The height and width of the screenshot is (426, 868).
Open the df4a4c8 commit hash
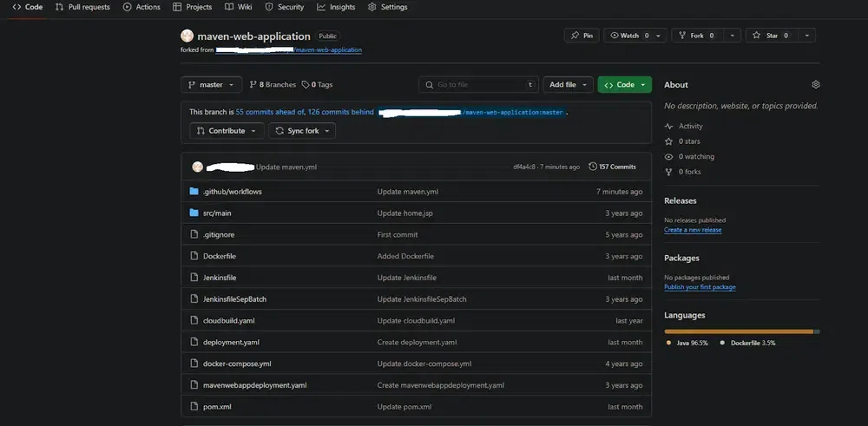[524, 167]
